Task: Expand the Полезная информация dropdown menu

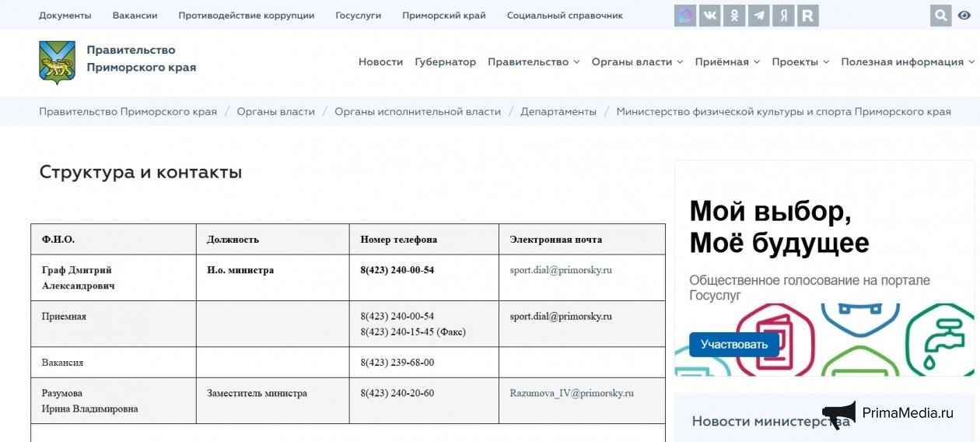Action: point(907,62)
